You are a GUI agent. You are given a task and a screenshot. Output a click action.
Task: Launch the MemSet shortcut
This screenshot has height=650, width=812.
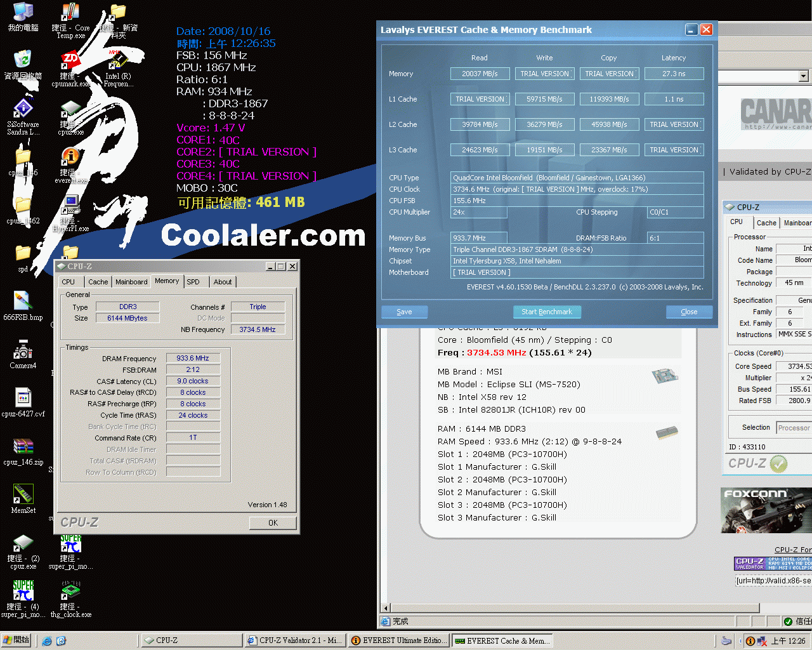23,499
